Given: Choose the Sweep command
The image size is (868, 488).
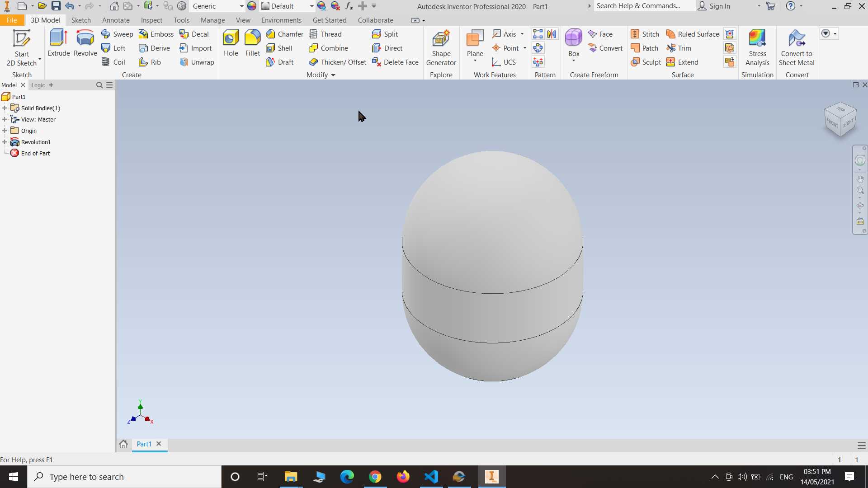Looking at the screenshot, I should pyautogui.click(x=117, y=34).
